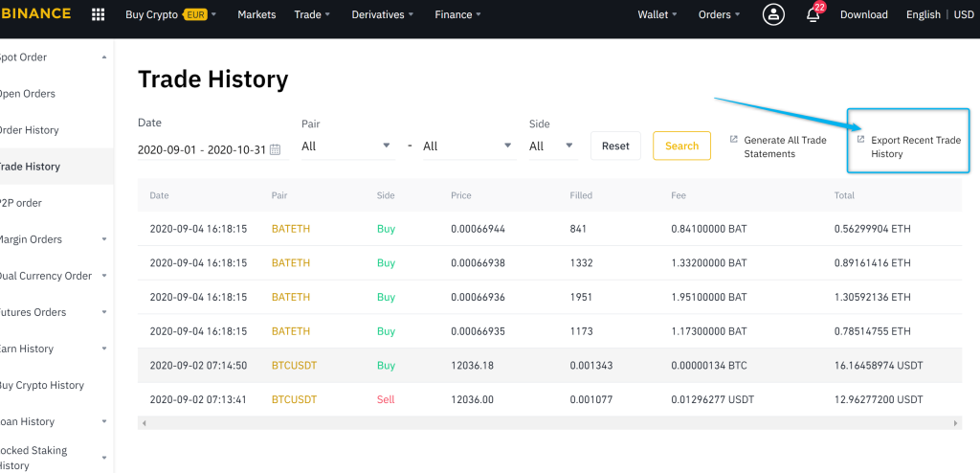The width and height of the screenshot is (980, 473).
Task: Click Generate All Trade Statements link
Action: 785,147
